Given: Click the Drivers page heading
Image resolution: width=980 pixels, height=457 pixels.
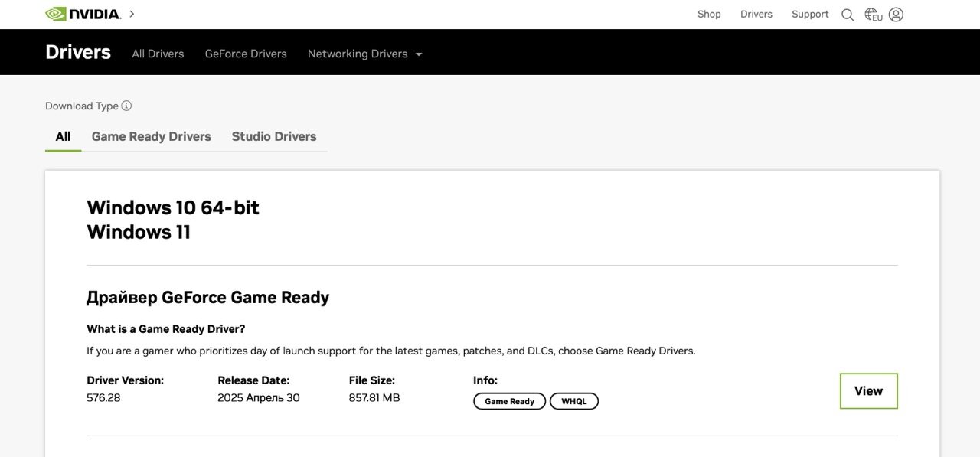Looking at the screenshot, I should pos(78,52).
